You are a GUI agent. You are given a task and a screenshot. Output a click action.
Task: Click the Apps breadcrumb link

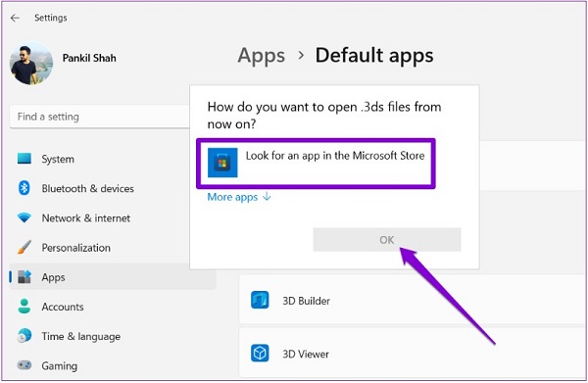point(262,56)
